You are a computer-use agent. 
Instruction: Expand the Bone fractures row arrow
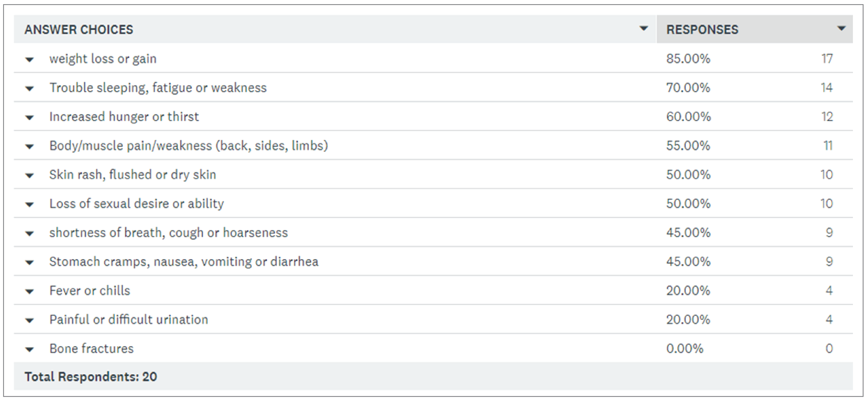pyautogui.click(x=30, y=350)
